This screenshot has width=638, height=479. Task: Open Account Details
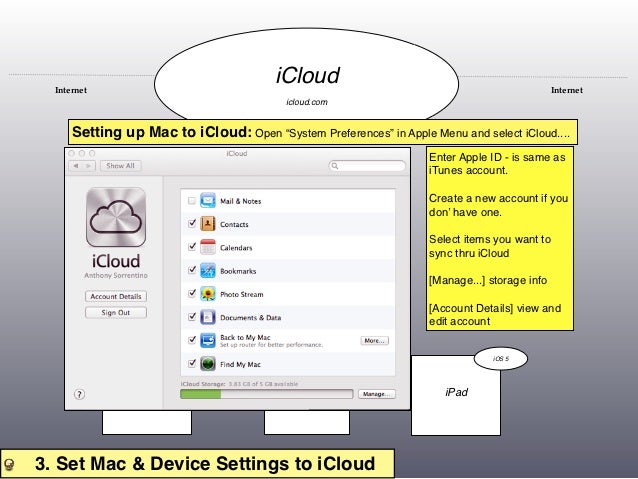click(x=116, y=296)
